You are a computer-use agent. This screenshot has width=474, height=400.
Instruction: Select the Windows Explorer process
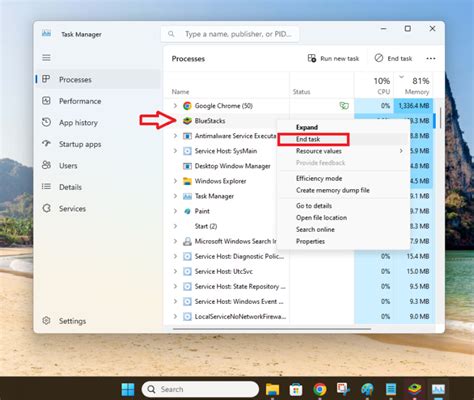pyautogui.click(x=221, y=181)
